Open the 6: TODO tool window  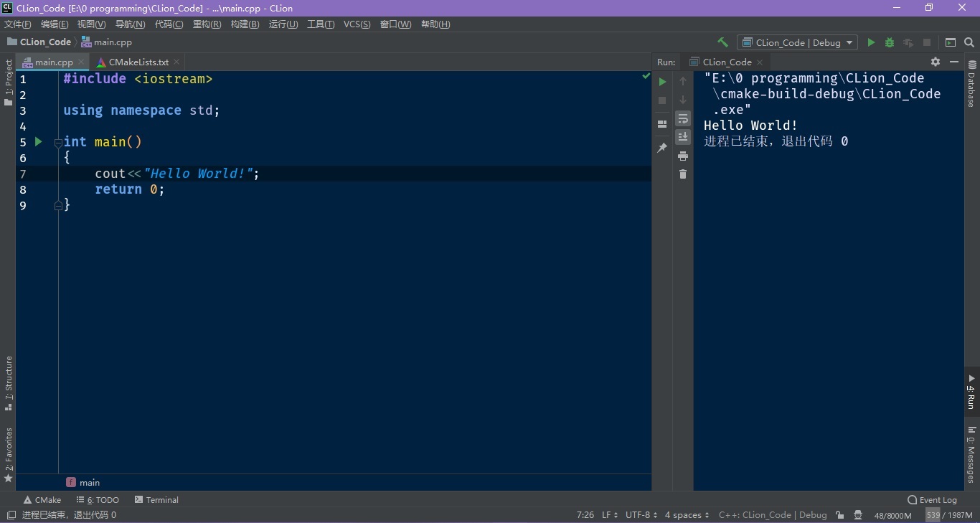tap(98, 500)
